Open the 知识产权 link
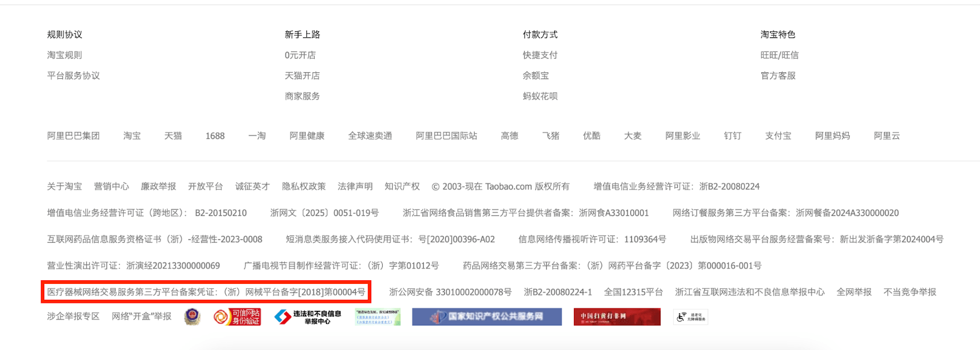 [402, 187]
